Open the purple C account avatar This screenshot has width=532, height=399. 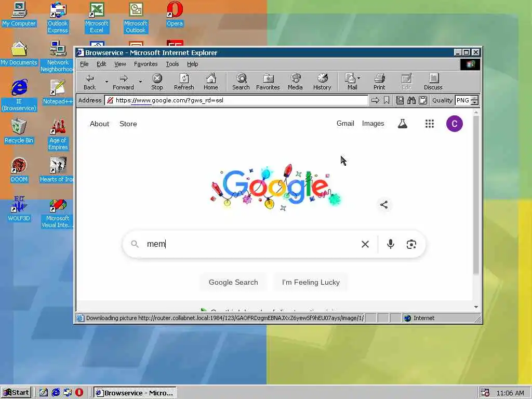pyautogui.click(x=454, y=124)
